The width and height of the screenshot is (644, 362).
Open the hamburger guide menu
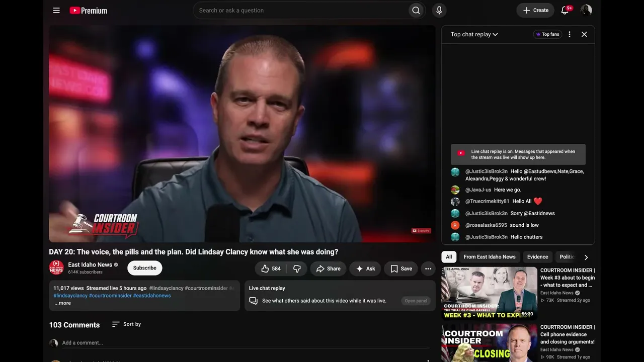[56, 11]
